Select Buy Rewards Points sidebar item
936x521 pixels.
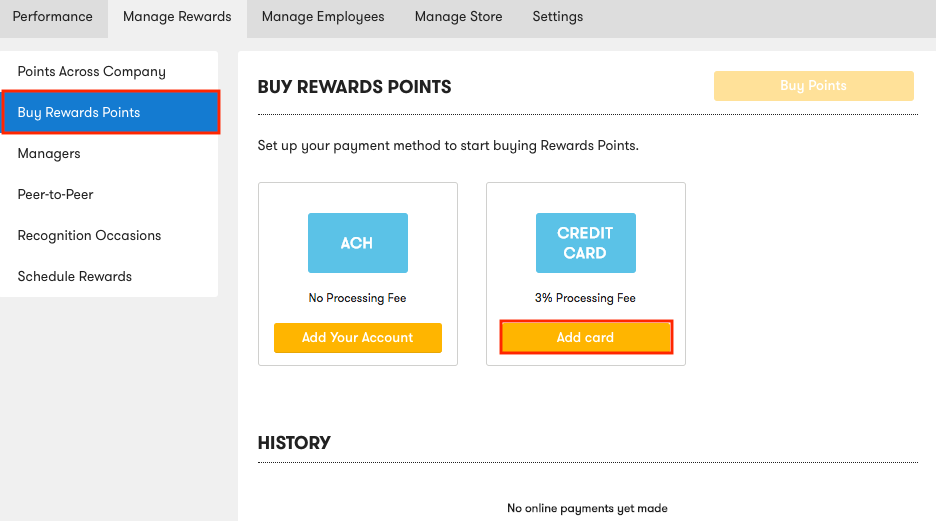coord(110,112)
